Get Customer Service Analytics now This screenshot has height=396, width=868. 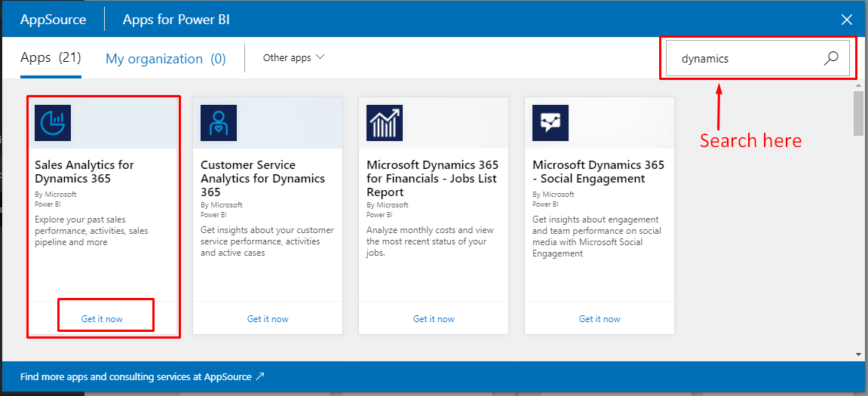tap(268, 319)
